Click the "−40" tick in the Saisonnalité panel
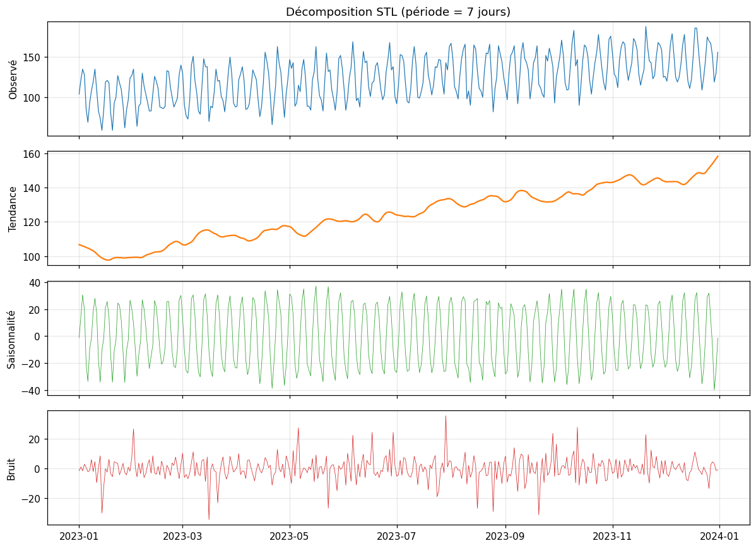The width and height of the screenshot is (756, 548). (x=32, y=390)
